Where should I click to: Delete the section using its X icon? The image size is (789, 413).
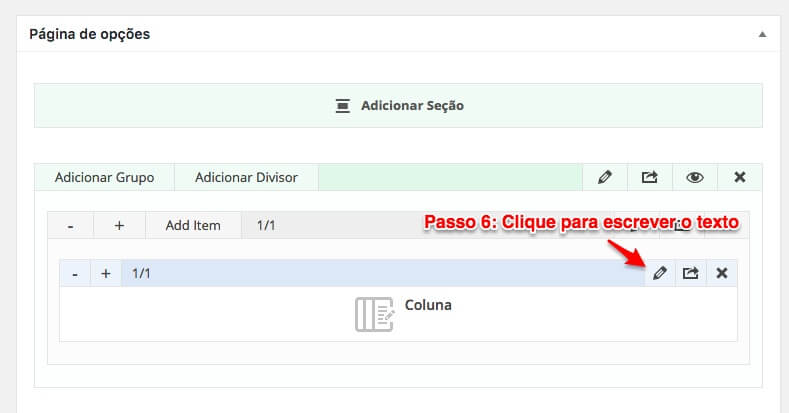point(740,177)
